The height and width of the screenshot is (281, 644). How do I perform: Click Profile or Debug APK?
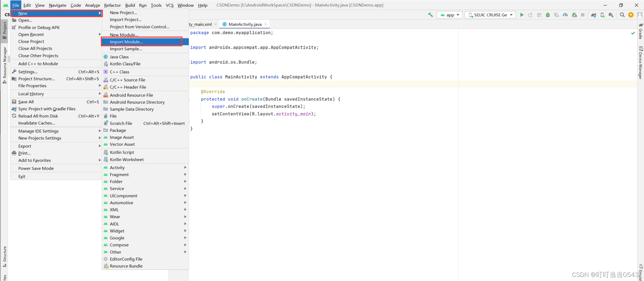click(56, 27)
